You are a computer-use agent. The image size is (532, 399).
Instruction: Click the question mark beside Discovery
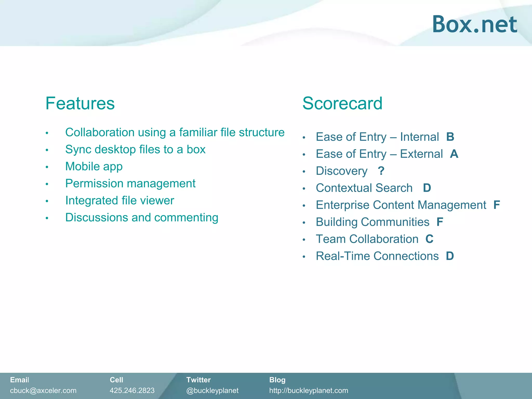click(381, 171)
